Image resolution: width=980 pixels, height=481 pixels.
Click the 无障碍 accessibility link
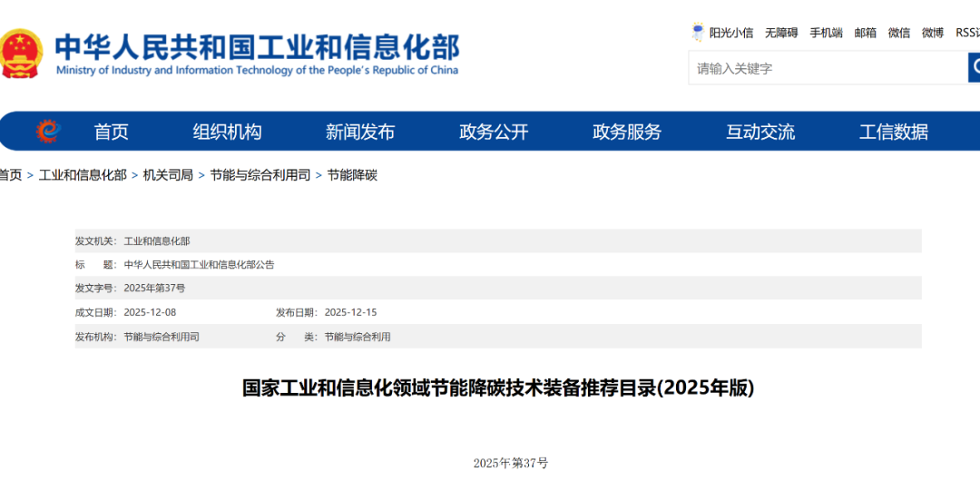click(x=782, y=34)
